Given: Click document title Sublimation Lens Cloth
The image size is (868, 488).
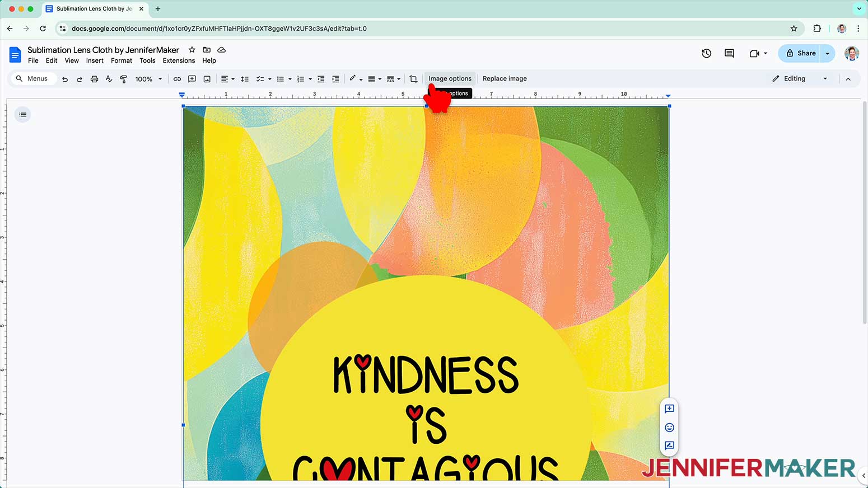Looking at the screenshot, I should 104,50.
